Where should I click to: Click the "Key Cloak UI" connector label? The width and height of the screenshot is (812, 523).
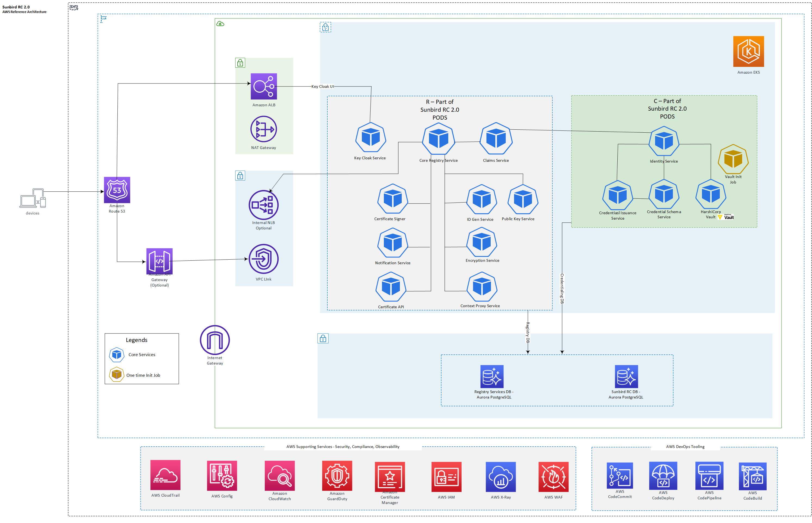tap(322, 86)
